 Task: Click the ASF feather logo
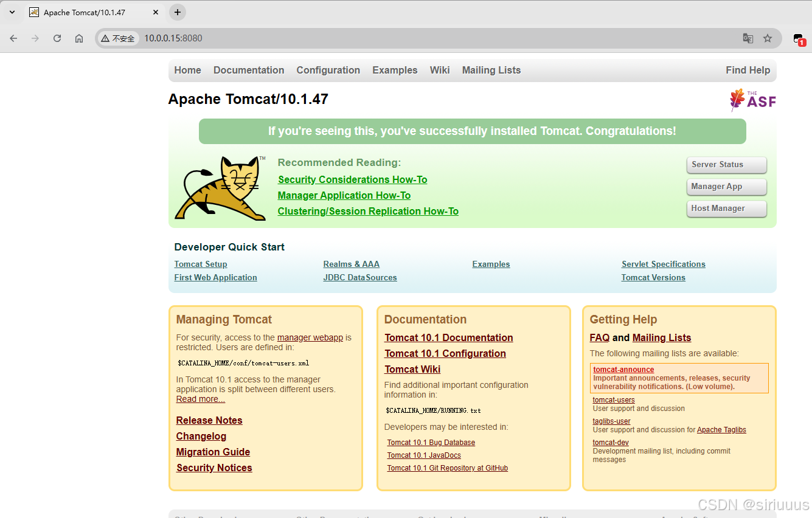(753, 100)
